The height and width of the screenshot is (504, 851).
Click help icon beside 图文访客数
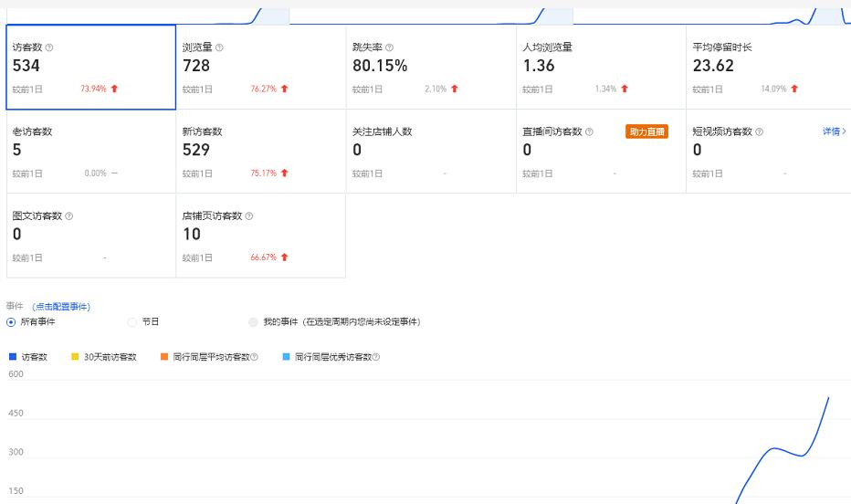[69, 216]
